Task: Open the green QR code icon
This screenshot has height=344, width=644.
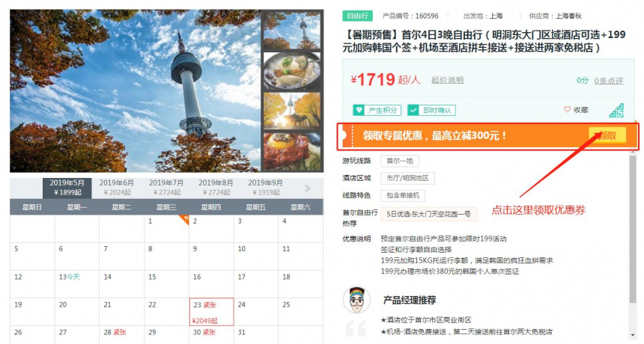Action: pos(616,110)
